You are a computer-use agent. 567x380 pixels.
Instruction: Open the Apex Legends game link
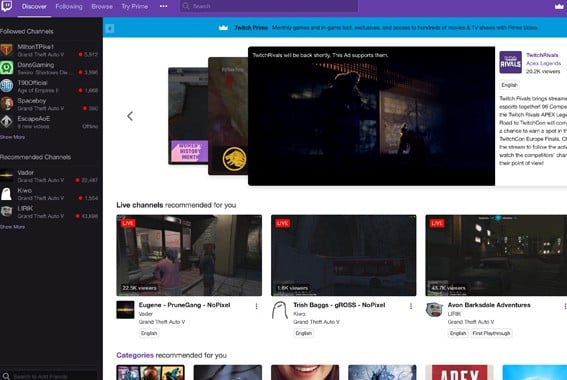point(543,63)
